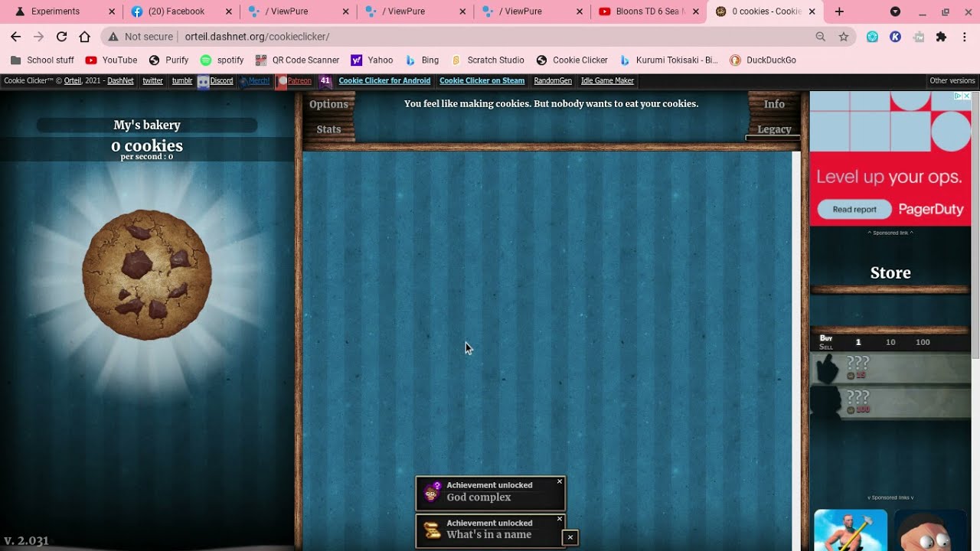Screen dimensions: 980x551
Task: Open the Patreon link
Action: tap(294, 81)
